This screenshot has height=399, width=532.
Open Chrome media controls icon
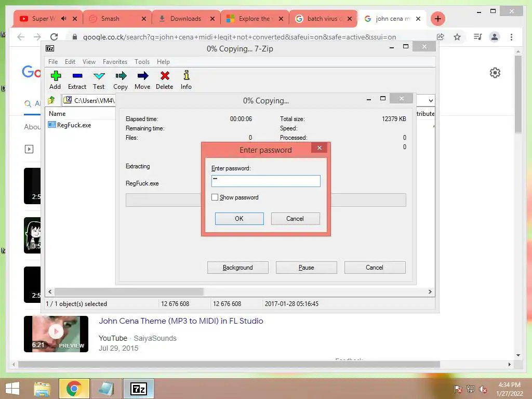pyautogui.click(x=478, y=37)
